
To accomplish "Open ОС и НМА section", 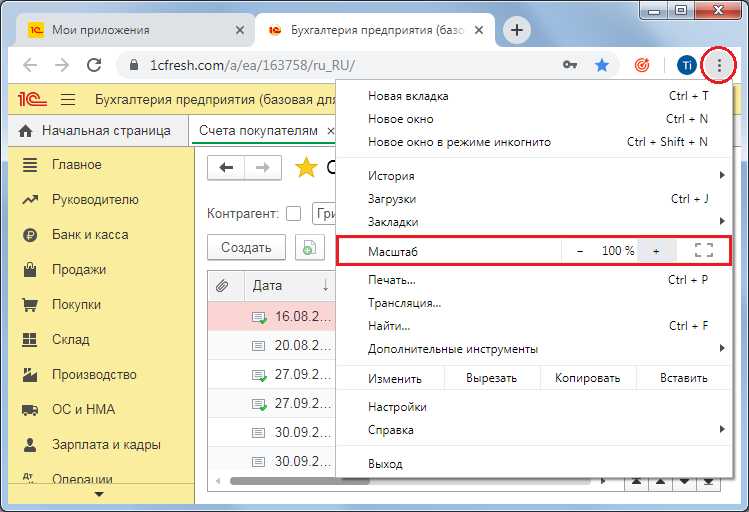I will [x=101, y=409].
